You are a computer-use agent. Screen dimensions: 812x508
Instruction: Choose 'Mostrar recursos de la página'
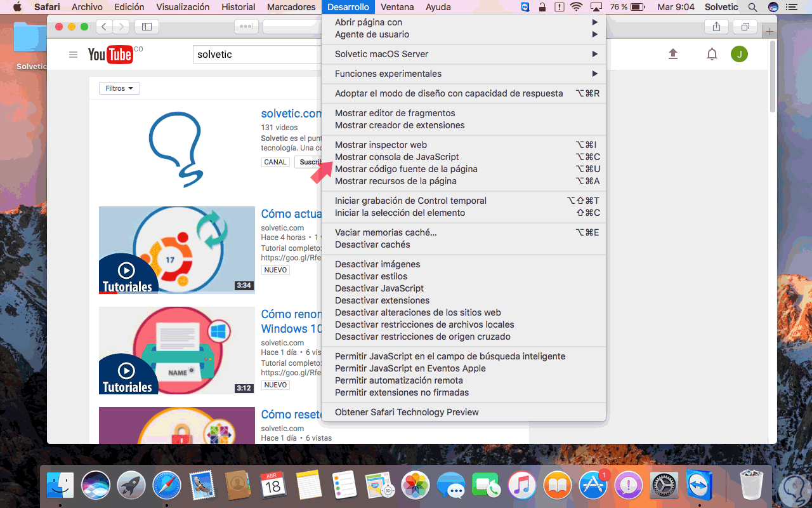[x=464, y=181]
